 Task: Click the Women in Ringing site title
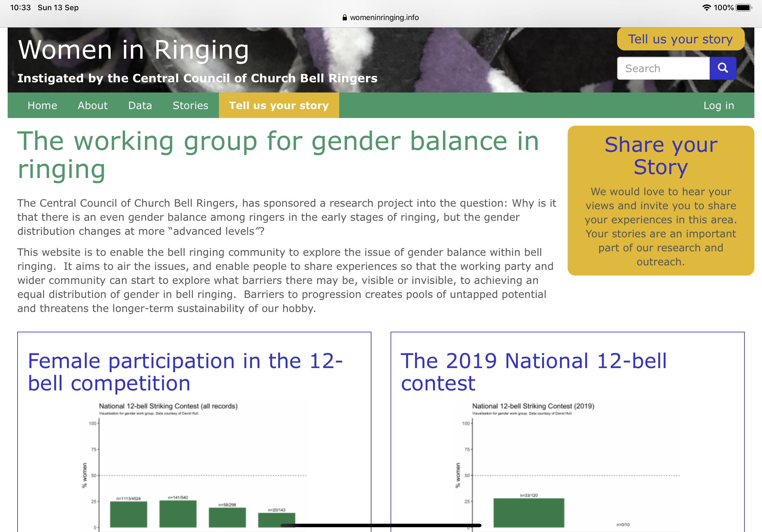(133, 50)
